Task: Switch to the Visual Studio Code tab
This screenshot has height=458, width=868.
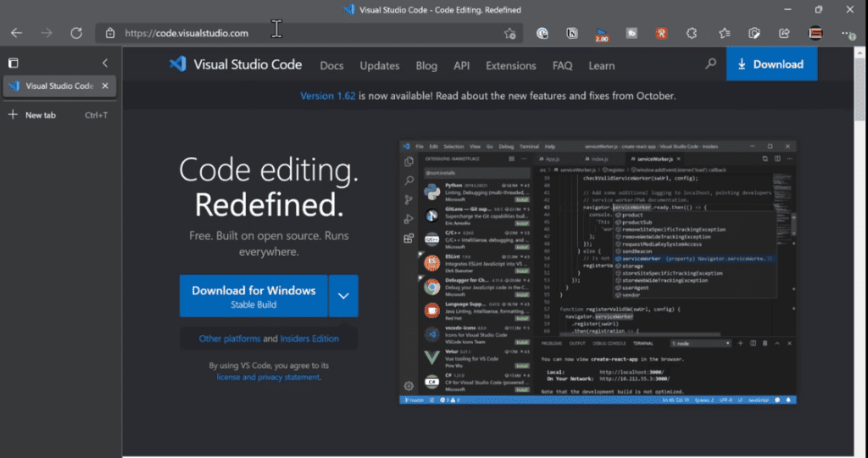Action: (x=60, y=86)
